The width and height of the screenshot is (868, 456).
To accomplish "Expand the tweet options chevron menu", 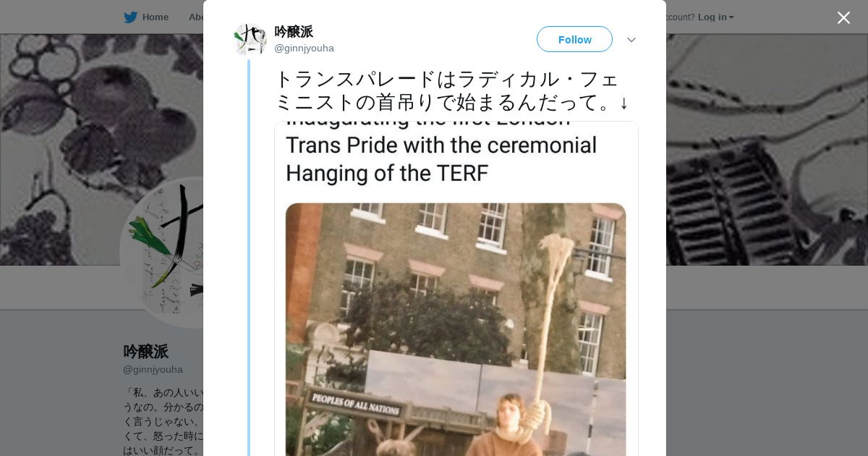I will pyautogui.click(x=631, y=40).
